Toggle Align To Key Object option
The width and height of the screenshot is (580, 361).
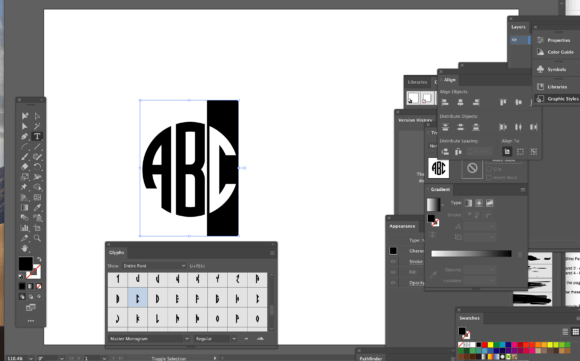(534, 152)
